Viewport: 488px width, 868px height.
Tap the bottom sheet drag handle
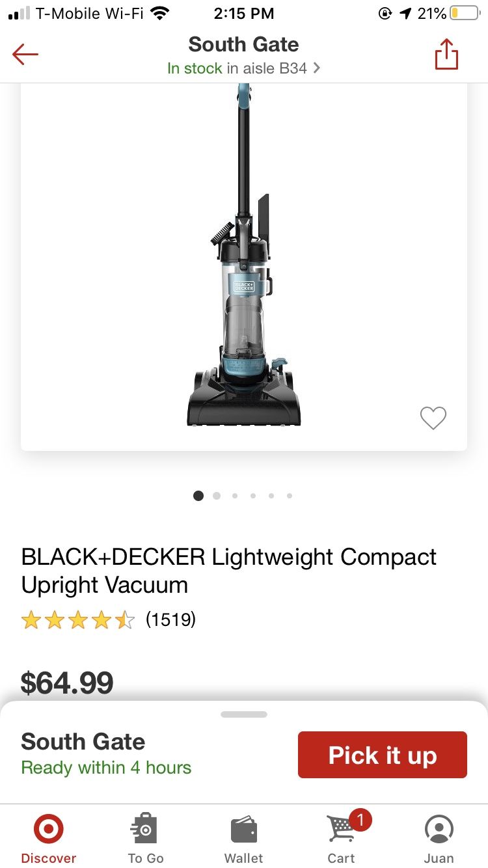(x=244, y=714)
